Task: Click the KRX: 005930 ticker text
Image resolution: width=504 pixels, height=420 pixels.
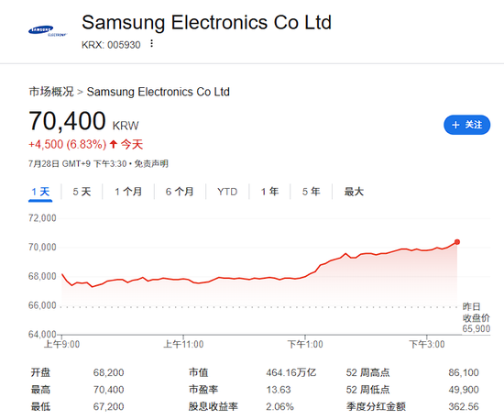Action: (111, 45)
